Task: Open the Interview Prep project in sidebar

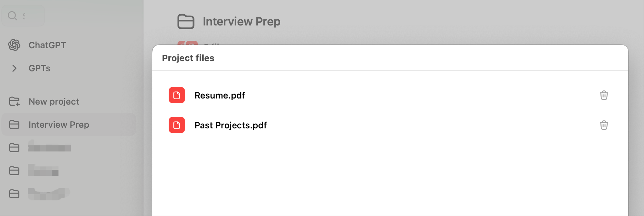Action: click(59, 124)
